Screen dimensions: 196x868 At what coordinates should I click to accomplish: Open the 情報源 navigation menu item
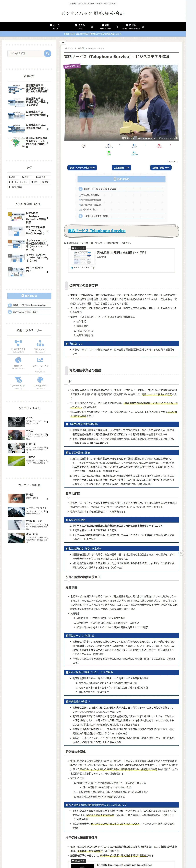coord(131,27)
